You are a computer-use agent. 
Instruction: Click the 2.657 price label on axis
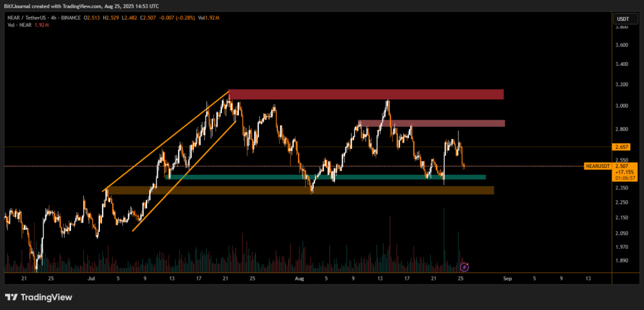[x=622, y=147]
